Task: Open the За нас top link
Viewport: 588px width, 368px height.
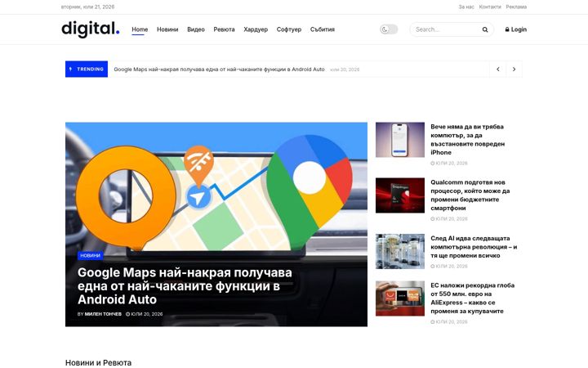Action: click(x=466, y=7)
